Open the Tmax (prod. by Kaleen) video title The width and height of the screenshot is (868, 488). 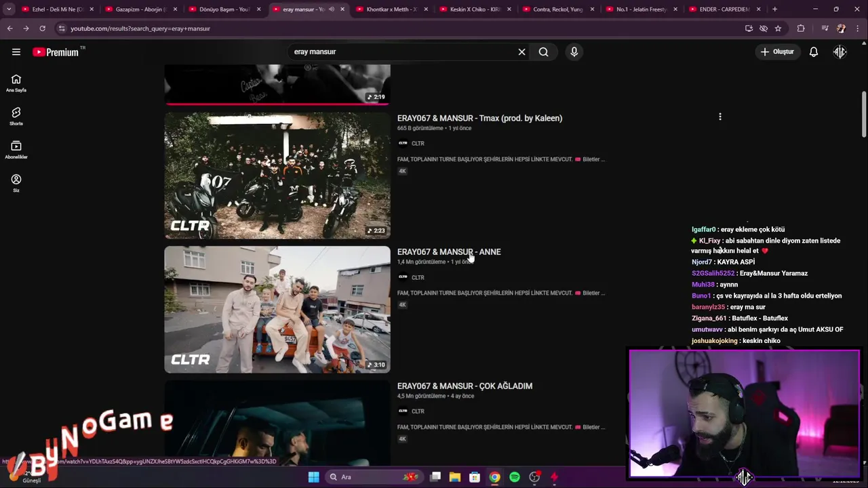coord(479,118)
